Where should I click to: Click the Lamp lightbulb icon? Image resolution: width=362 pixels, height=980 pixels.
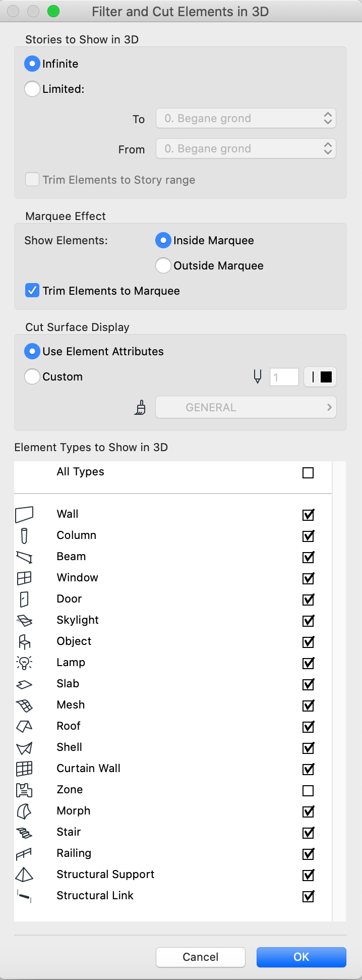pyautogui.click(x=24, y=663)
